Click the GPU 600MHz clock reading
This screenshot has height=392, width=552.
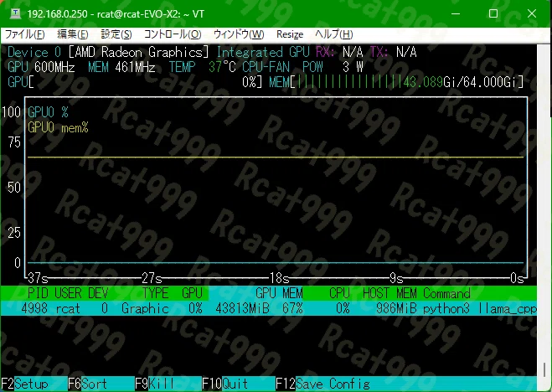(41, 67)
